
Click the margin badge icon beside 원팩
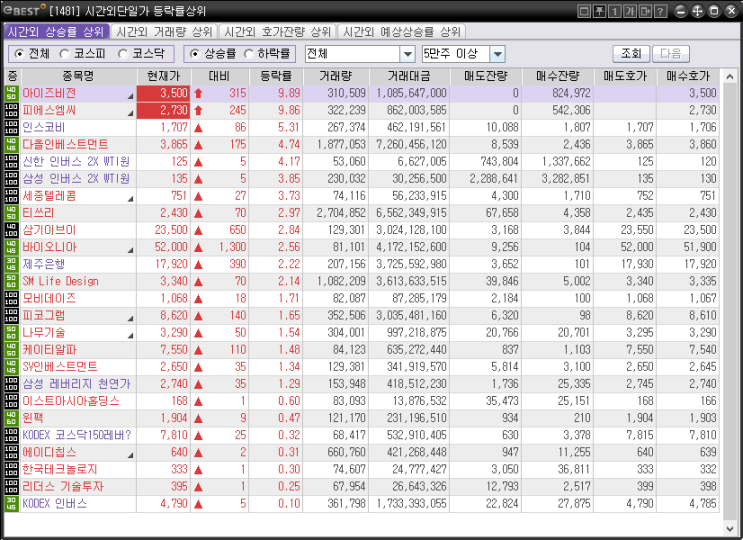(x=11, y=418)
